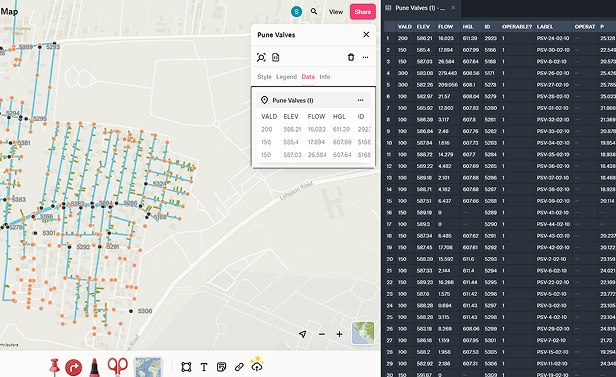Click the teal S user avatar

click(x=296, y=11)
